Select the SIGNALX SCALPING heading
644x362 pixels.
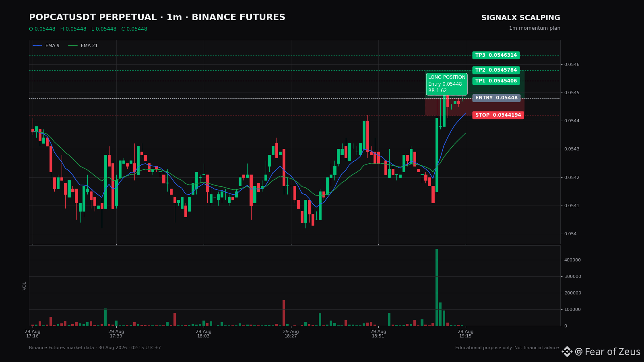coord(521,18)
